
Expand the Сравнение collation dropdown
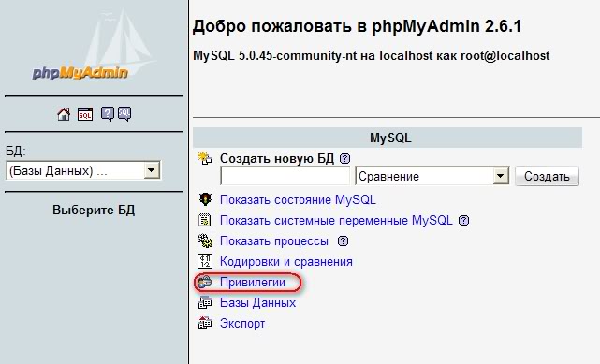coord(432,176)
